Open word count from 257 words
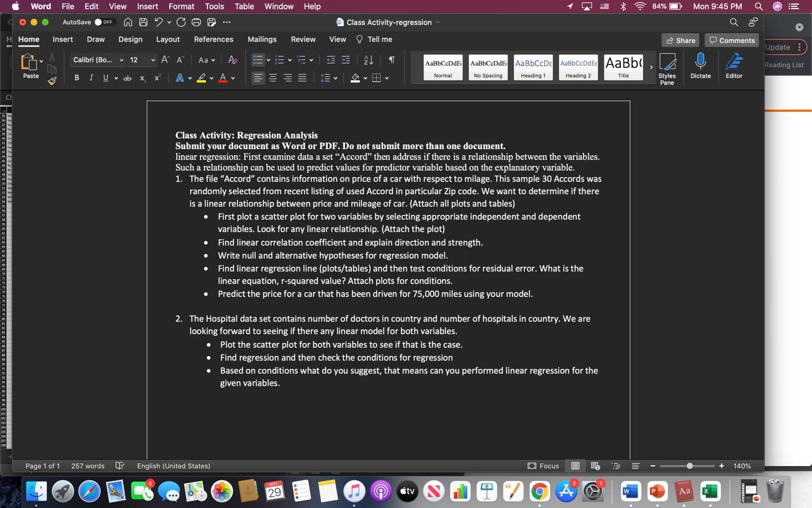Screen dimensions: 812x508 [87, 466]
